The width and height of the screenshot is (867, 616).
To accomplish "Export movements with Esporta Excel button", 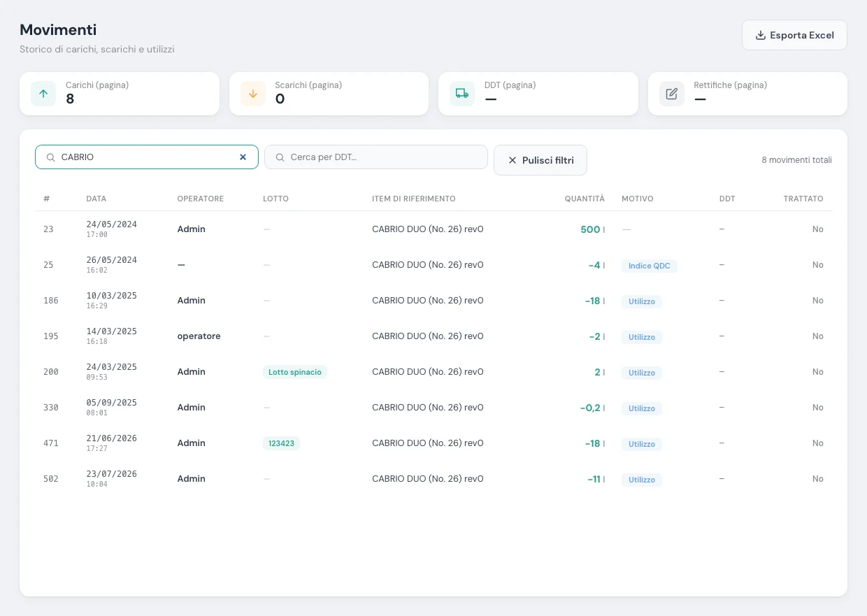I will click(794, 35).
